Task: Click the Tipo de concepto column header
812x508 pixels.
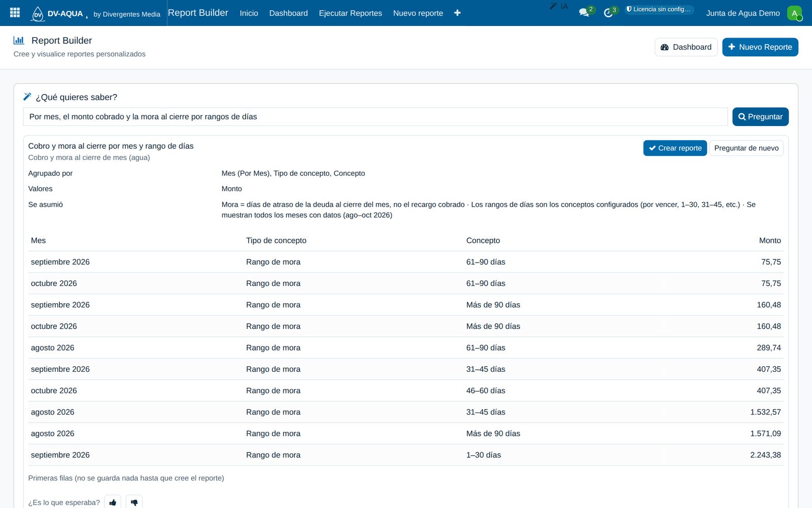Action: coord(276,240)
